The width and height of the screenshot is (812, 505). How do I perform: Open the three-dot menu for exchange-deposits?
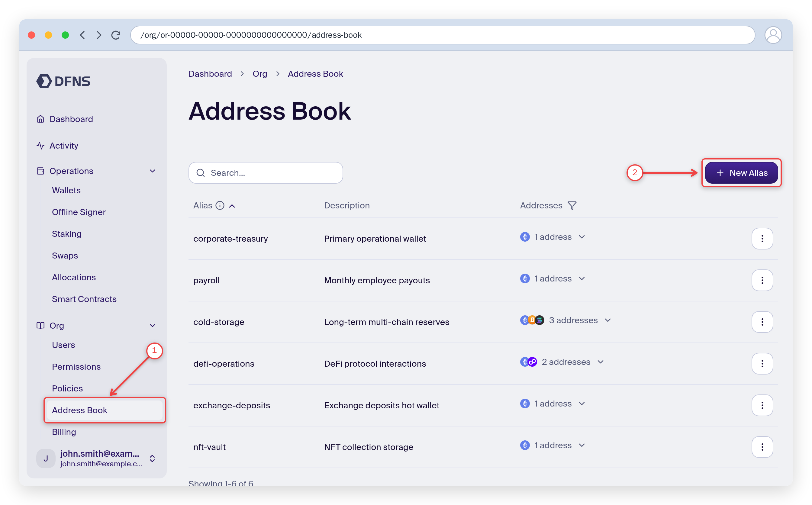click(x=762, y=405)
